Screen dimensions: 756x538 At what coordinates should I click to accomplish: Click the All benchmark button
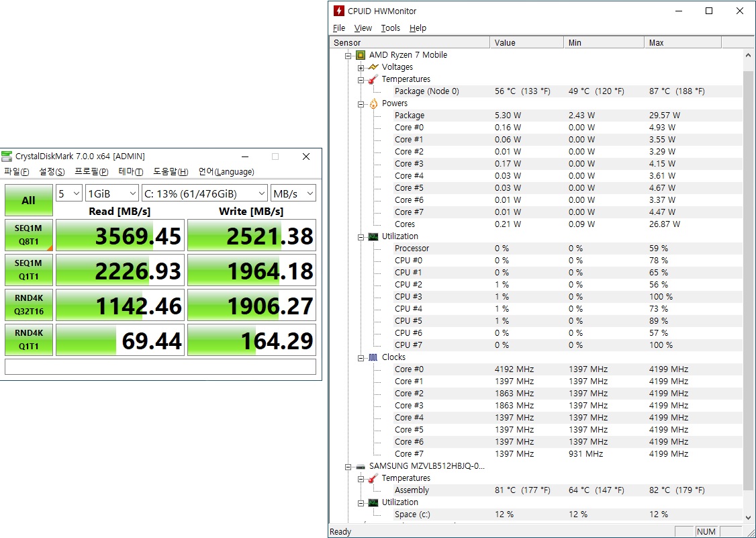click(28, 200)
